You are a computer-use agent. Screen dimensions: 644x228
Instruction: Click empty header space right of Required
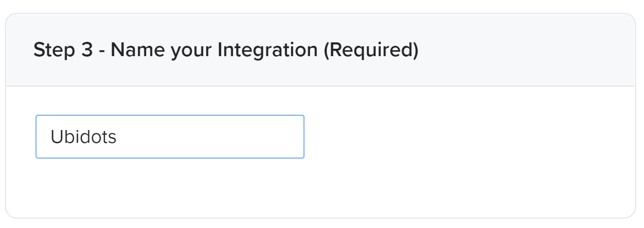click(x=523, y=50)
